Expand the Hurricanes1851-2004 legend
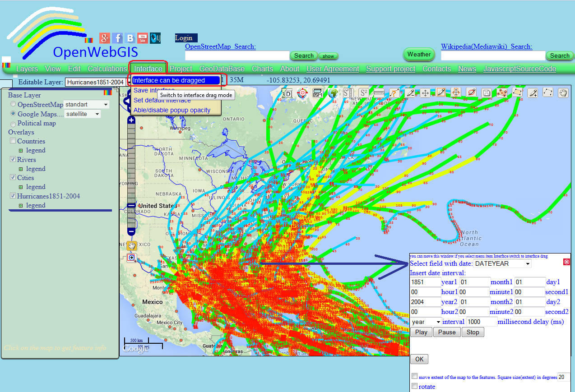This screenshot has width=575, height=392. tap(21, 205)
